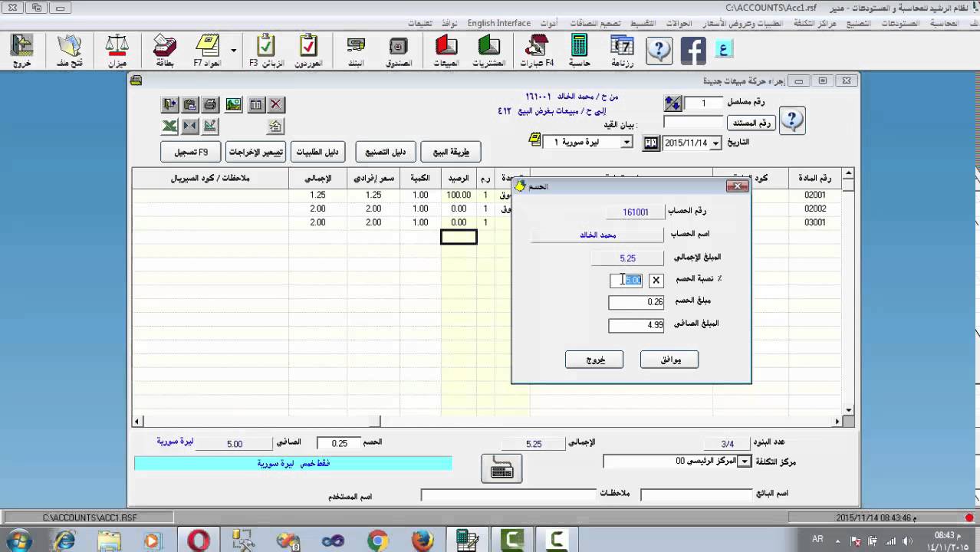This screenshot has height=552, width=980.
Task: Open Google Chrome from taskbar
Action: coord(377,540)
